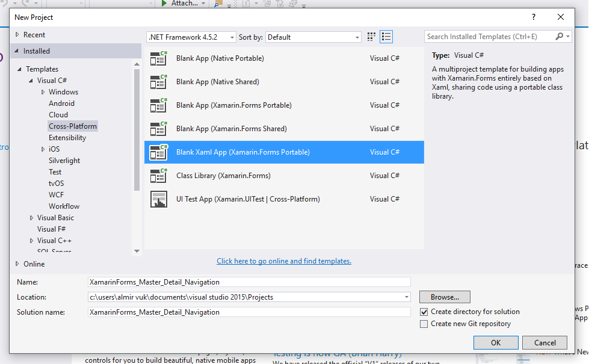Image resolution: width=589 pixels, height=364 pixels.
Task: Switch to small icons view
Action: click(x=371, y=37)
